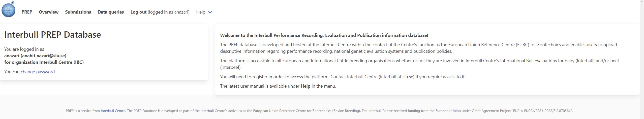Image resolution: width=644 pixels, height=119 pixels.
Task: Click the Interbull PREP Database heading
Action: click(52, 35)
